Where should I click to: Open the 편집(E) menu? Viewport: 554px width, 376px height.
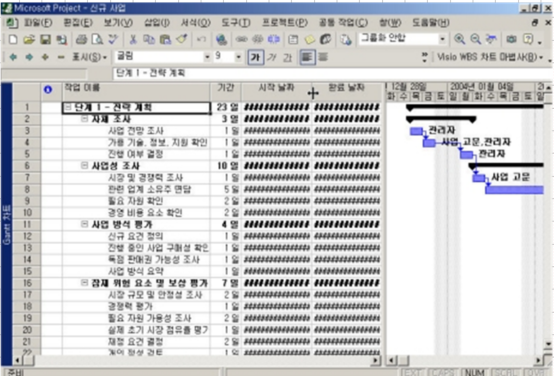[78, 23]
